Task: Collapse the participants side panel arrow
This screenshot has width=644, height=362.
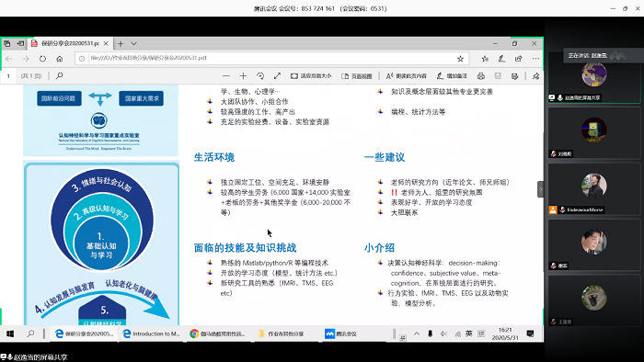Action: tap(541, 189)
